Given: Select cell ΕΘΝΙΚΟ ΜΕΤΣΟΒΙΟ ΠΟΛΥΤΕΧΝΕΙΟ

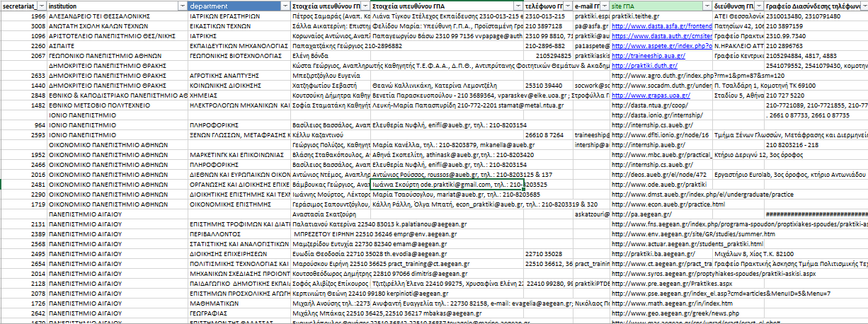Looking at the screenshot, I should click(x=118, y=104).
